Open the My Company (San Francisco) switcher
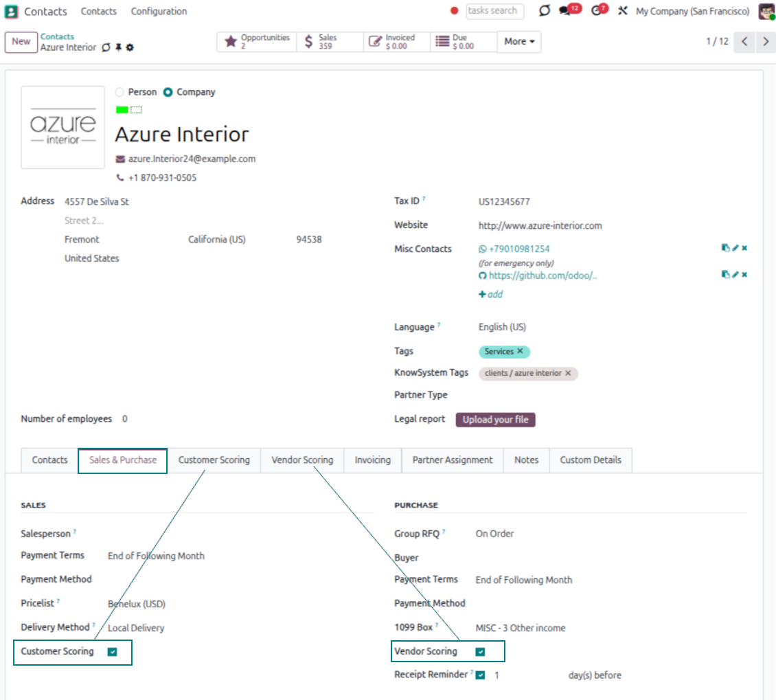Viewport: 776px width, 700px height. (692, 12)
